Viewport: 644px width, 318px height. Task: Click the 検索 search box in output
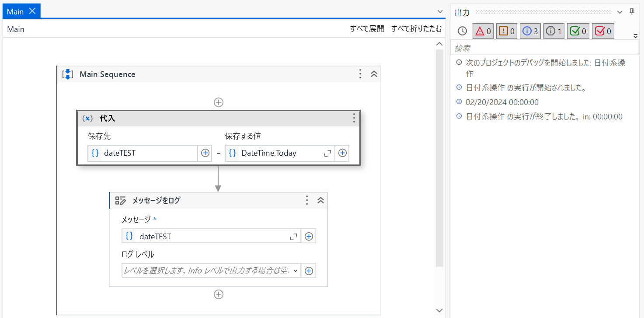coord(544,48)
